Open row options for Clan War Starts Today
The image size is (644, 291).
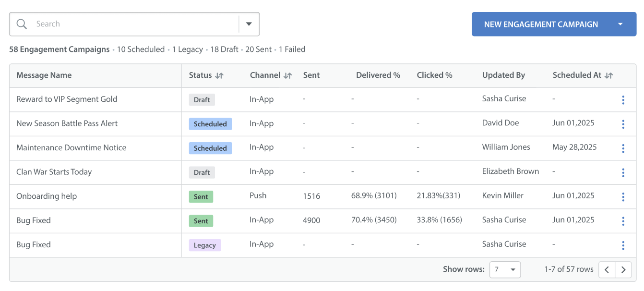click(623, 172)
